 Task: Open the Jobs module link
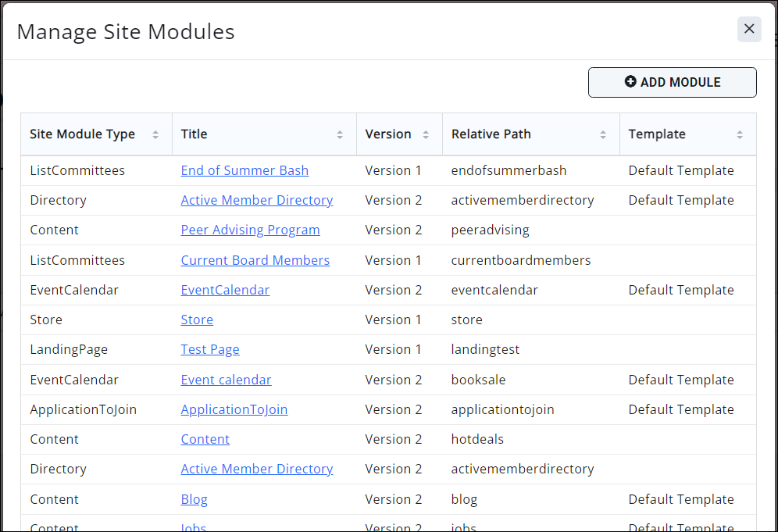click(x=194, y=527)
